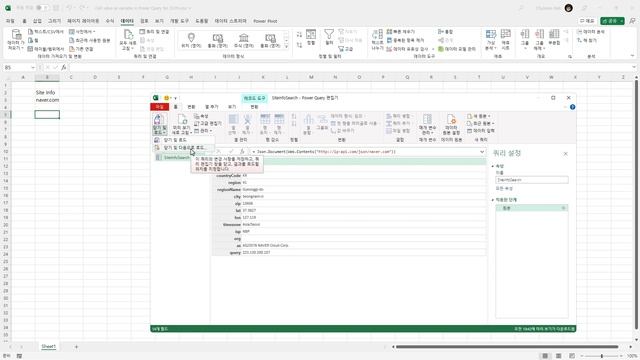Click All Properties (모든 속성) link

(x=504, y=189)
